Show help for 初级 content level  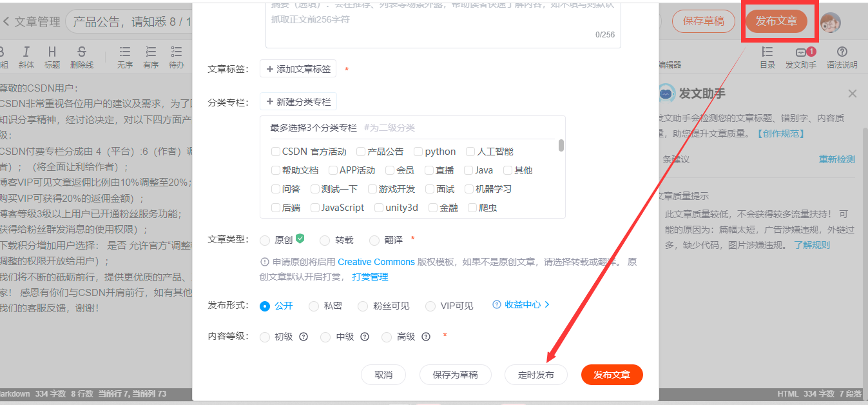[304, 337]
